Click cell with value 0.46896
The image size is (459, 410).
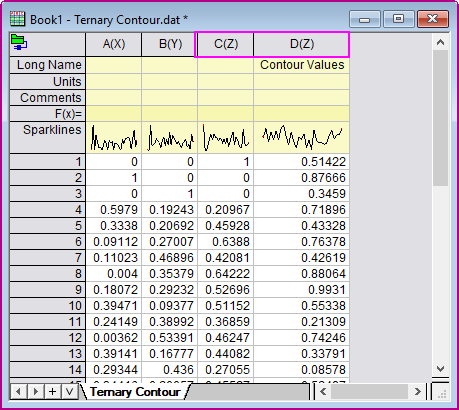tap(170, 258)
